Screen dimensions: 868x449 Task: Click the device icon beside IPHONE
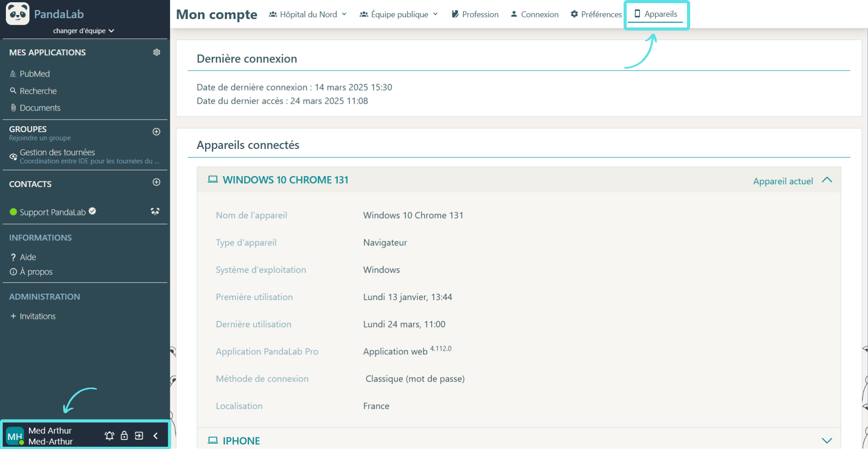[x=213, y=440]
